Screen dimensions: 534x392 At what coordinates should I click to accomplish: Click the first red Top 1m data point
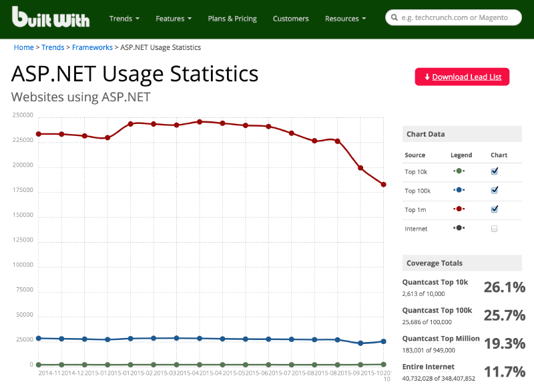click(x=39, y=134)
